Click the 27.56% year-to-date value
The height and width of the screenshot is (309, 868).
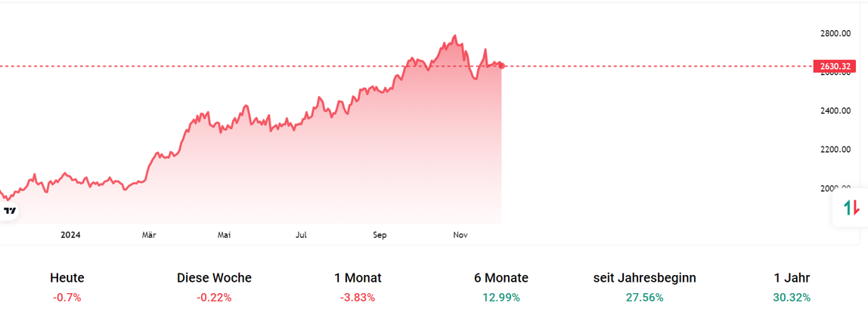[x=644, y=298]
